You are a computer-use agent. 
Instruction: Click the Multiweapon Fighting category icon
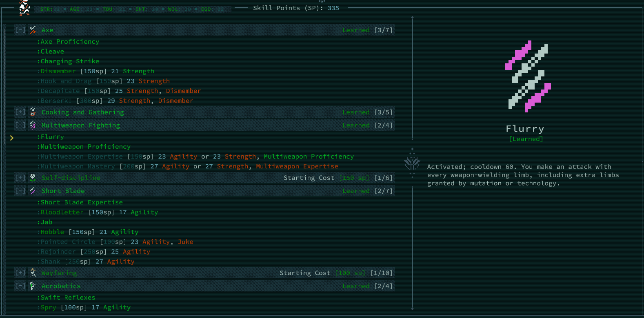coord(33,125)
